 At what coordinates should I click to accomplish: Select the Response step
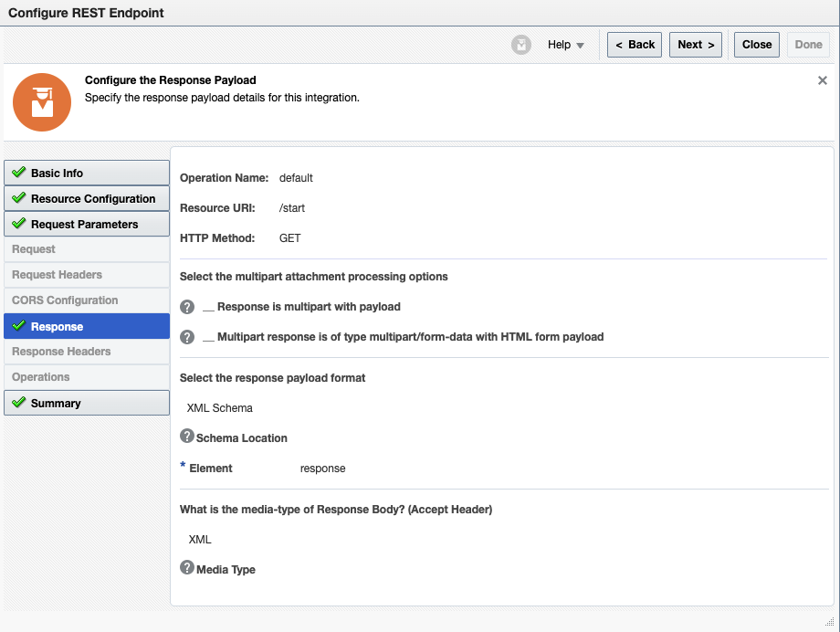pyautogui.click(x=87, y=326)
